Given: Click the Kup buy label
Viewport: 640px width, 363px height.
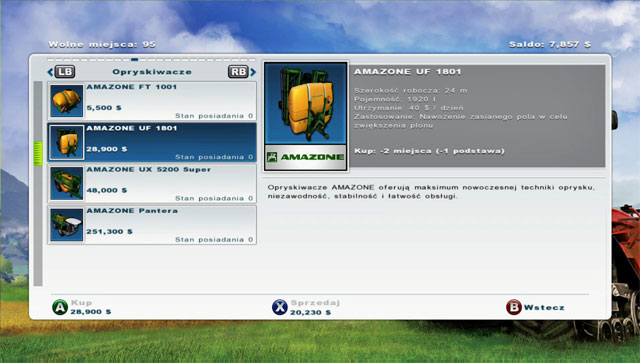Looking at the screenshot, I should click(82, 303).
